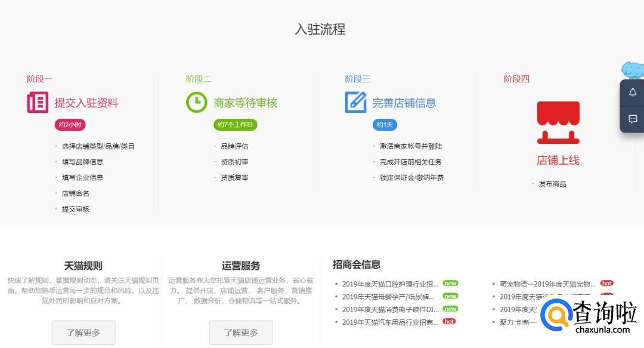Open the 2019年度天猫消费电子硬件DI link
The image size is (644, 348).
(391, 309)
